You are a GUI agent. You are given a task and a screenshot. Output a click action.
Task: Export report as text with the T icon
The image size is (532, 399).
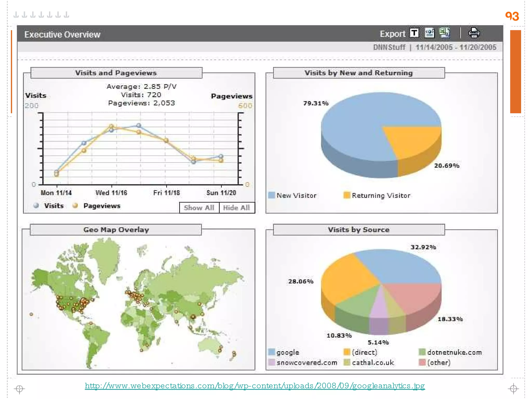414,33
